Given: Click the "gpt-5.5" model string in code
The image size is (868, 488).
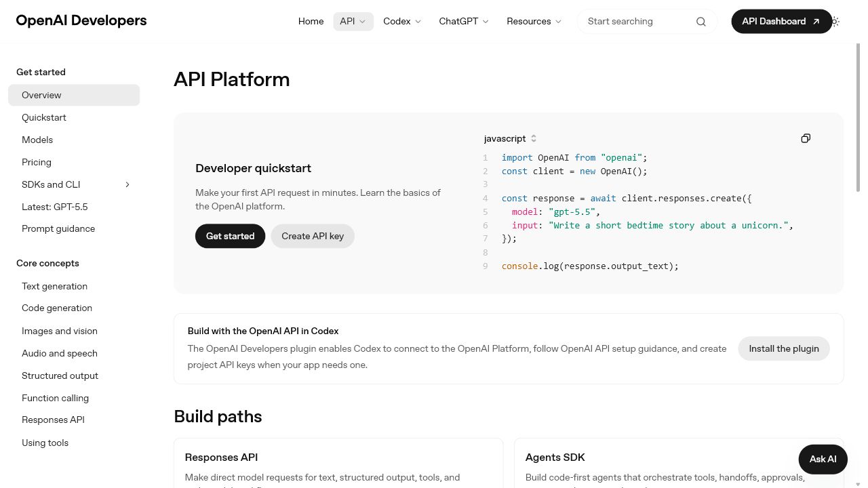Looking at the screenshot, I should click(x=572, y=211).
